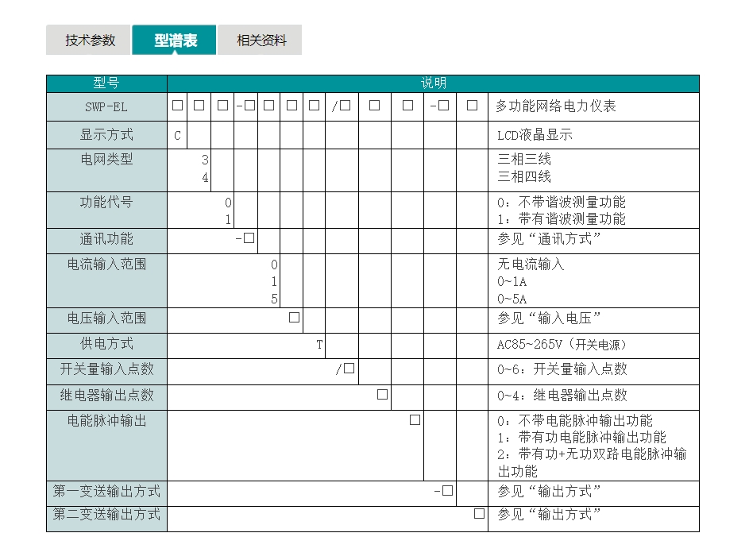The width and height of the screenshot is (749, 560).
Task: Click the 多功能网络电力仪表 description text
Action: pos(556,106)
